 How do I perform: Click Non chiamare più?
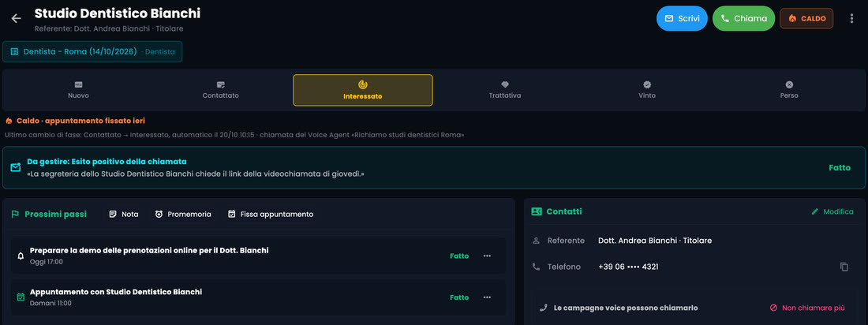808,308
